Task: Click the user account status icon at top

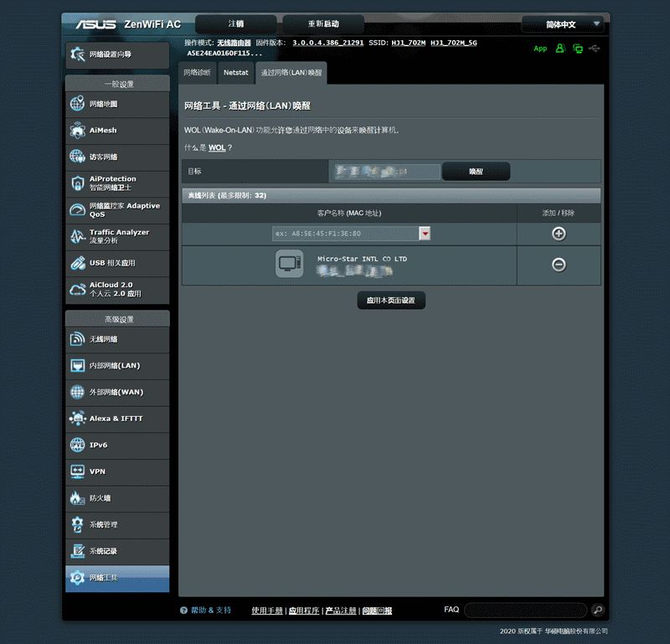Action: pyautogui.click(x=559, y=49)
